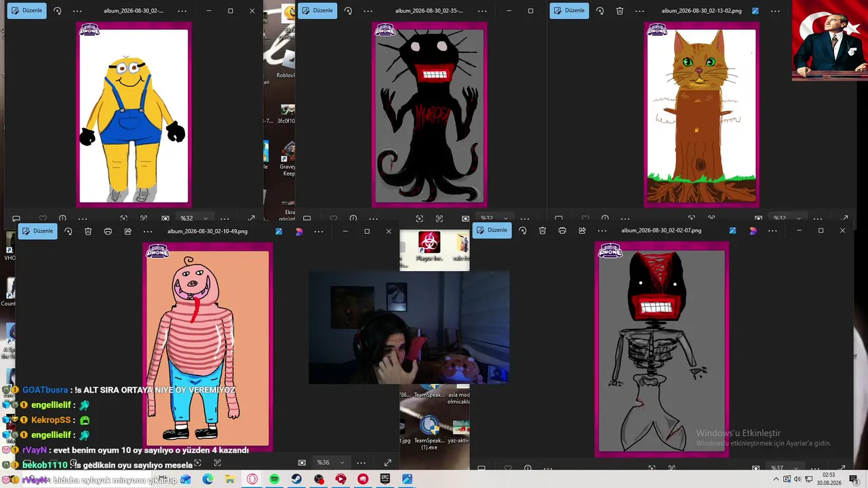This screenshot has height=488, width=868.
Task: Click the skeleton mermaid drawing
Action: pos(662,350)
